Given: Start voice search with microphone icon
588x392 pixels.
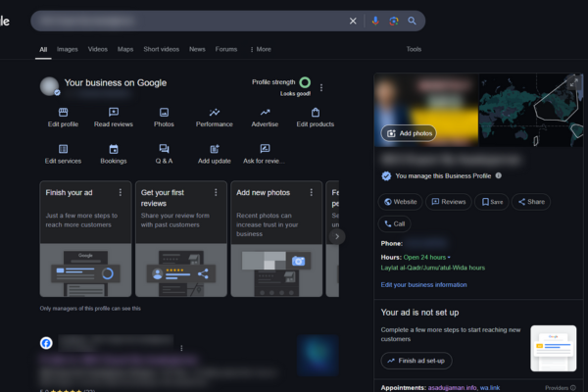Looking at the screenshot, I should [375, 21].
